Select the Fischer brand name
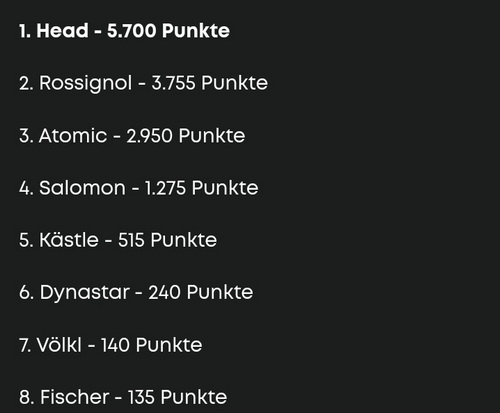 point(75,397)
